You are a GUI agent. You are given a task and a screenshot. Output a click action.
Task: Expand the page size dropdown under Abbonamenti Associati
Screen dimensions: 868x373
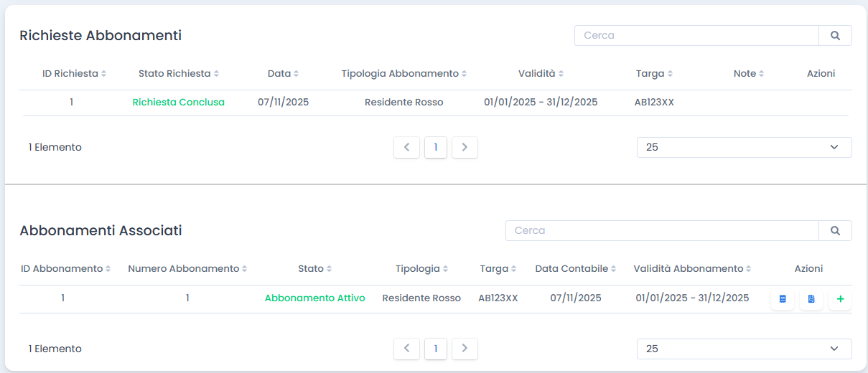(x=744, y=349)
